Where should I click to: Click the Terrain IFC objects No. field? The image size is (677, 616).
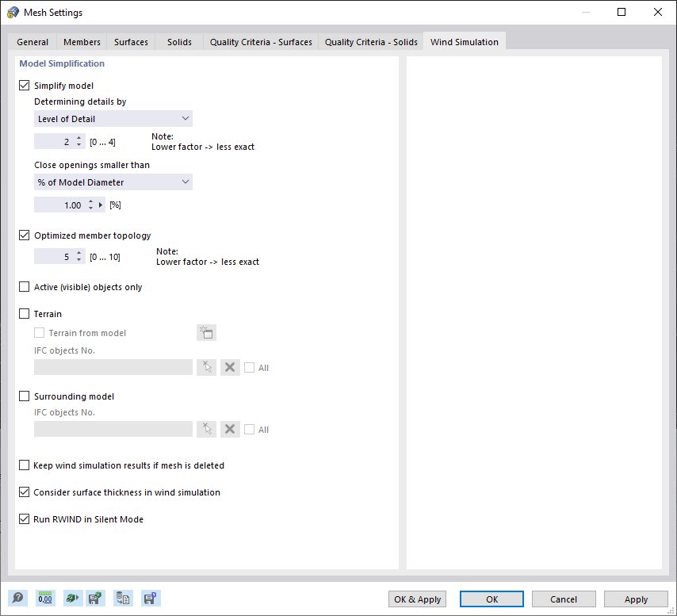point(113,367)
